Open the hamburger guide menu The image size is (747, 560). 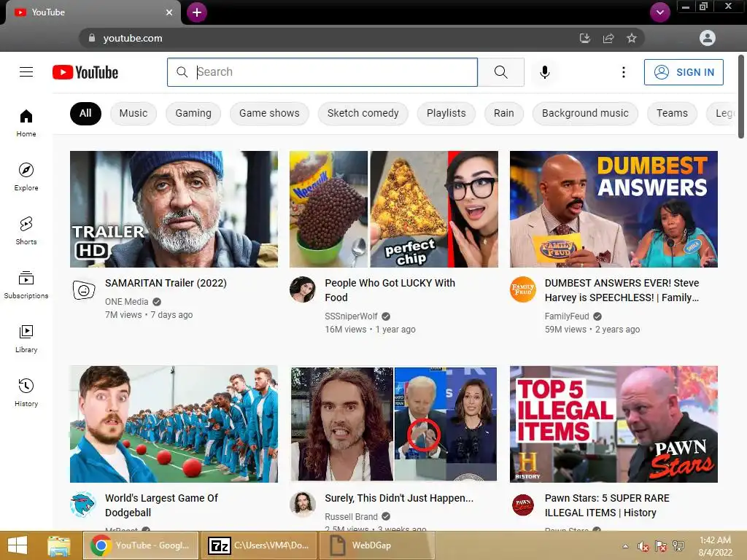point(26,72)
